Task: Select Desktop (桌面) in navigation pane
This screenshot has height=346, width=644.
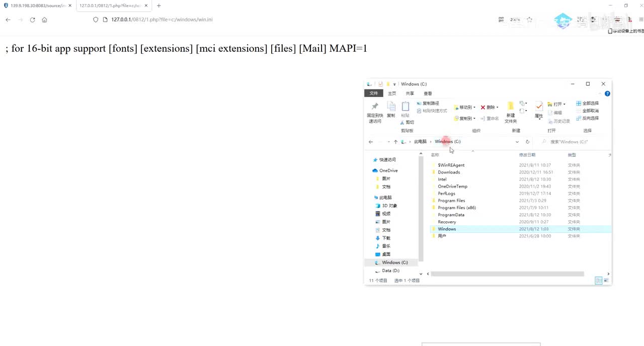Action: click(x=383, y=254)
